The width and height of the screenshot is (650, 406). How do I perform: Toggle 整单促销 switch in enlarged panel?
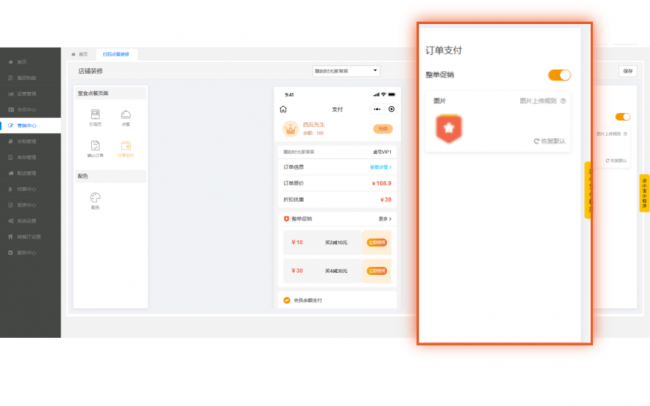(x=559, y=75)
